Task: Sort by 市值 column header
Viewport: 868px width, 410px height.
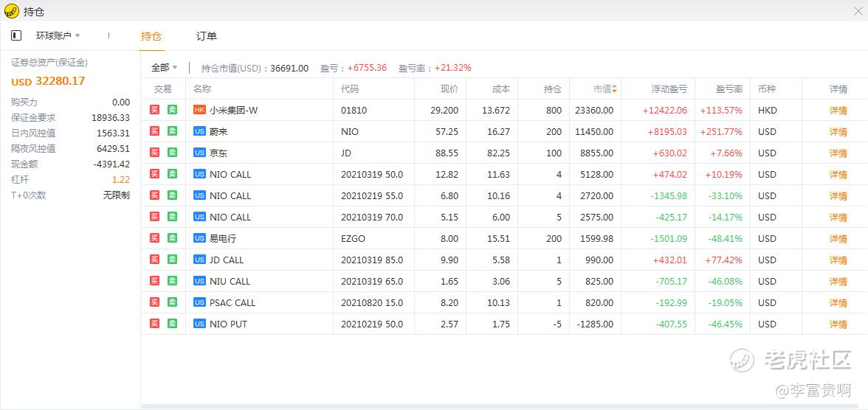Action: (605, 88)
